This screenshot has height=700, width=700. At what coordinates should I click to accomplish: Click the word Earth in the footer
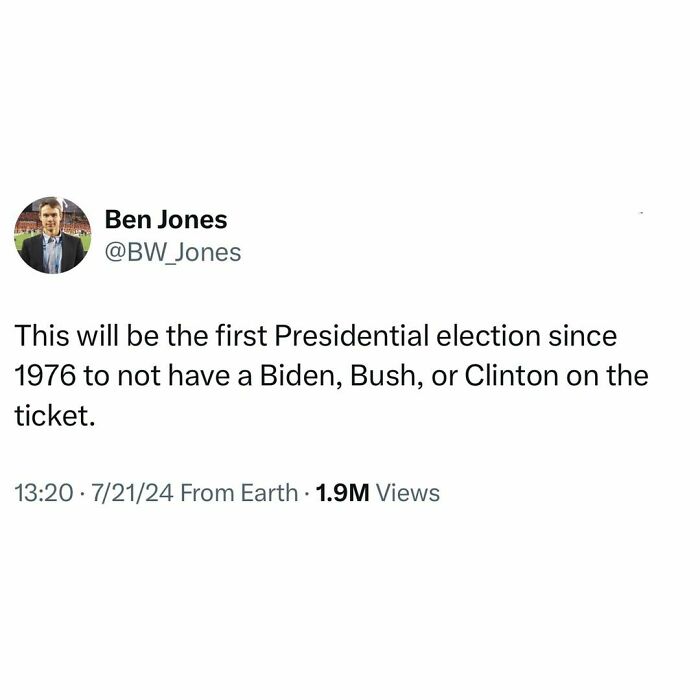point(268,492)
